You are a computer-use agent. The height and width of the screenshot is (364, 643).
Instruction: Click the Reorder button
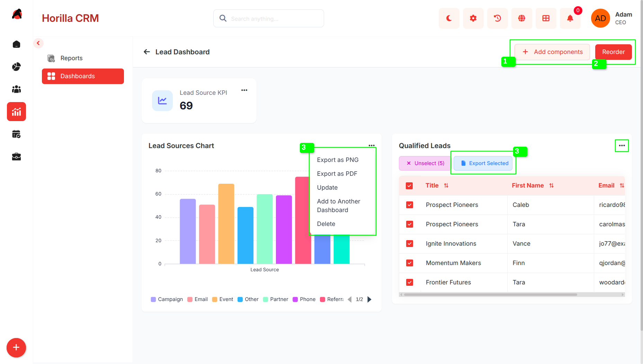614,52
